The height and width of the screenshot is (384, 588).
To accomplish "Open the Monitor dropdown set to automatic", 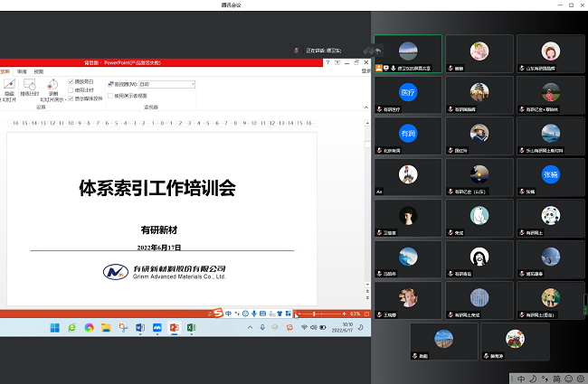I will [167, 84].
